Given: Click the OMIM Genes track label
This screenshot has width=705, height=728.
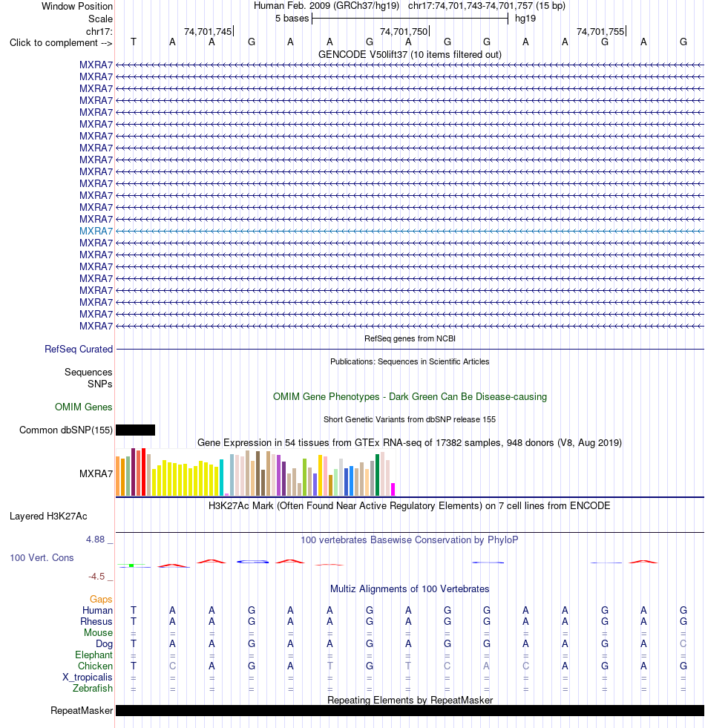Looking at the screenshot, I should click(84, 407).
